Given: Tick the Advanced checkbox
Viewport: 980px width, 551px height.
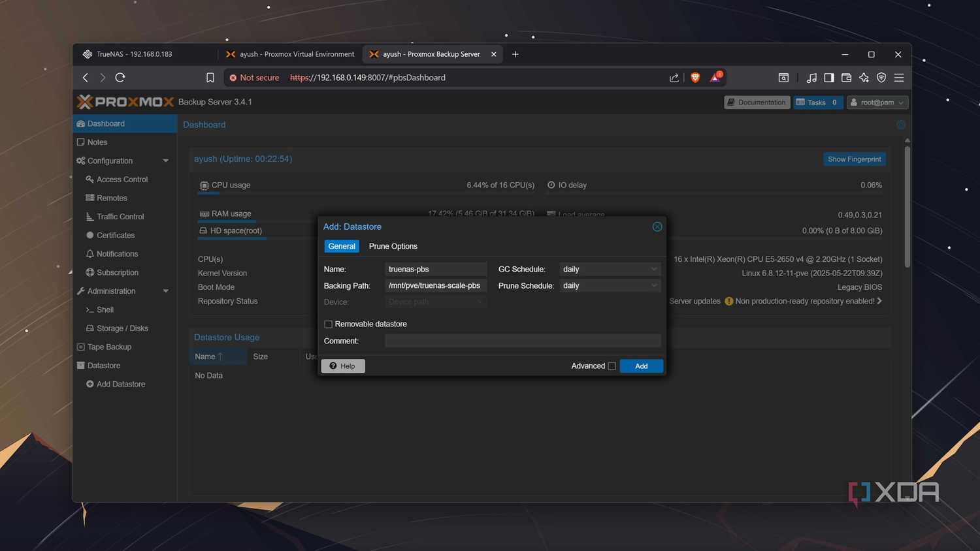Looking at the screenshot, I should [612, 366].
